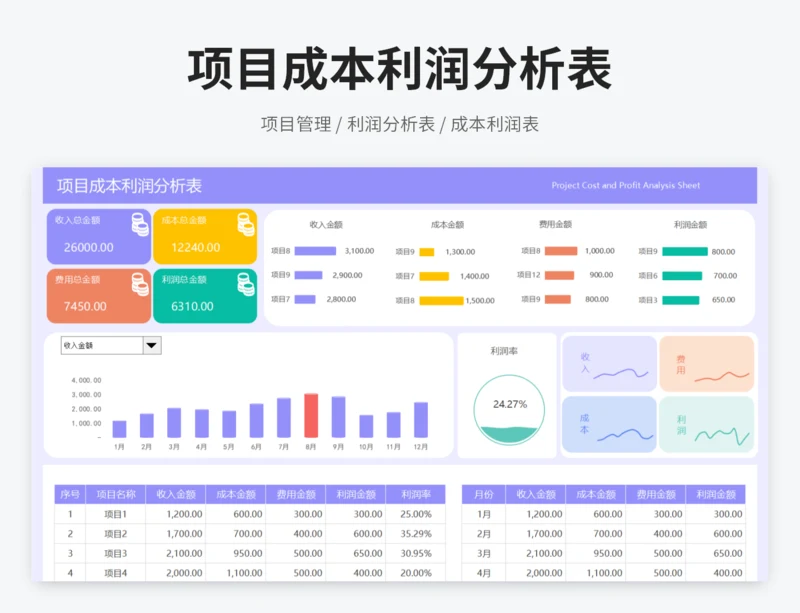
Task: Click 4,000.00 label on chart axis
Action: click(x=86, y=380)
